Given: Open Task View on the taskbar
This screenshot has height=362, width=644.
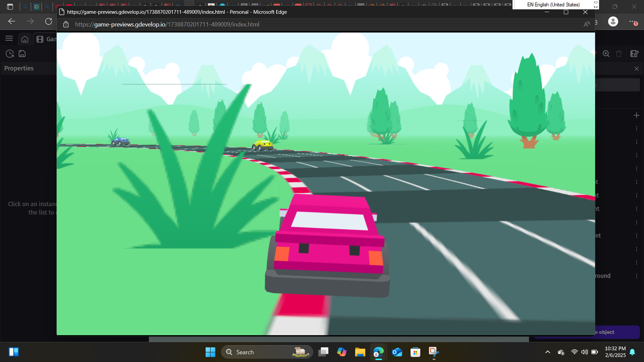Looking at the screenshot, I should coord(323,352).
